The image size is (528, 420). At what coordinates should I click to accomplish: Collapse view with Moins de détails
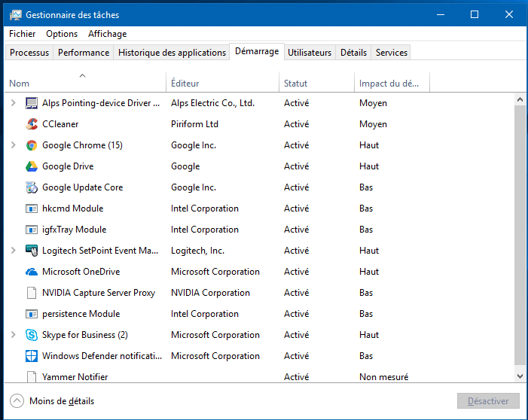click(x=53, y=401)
